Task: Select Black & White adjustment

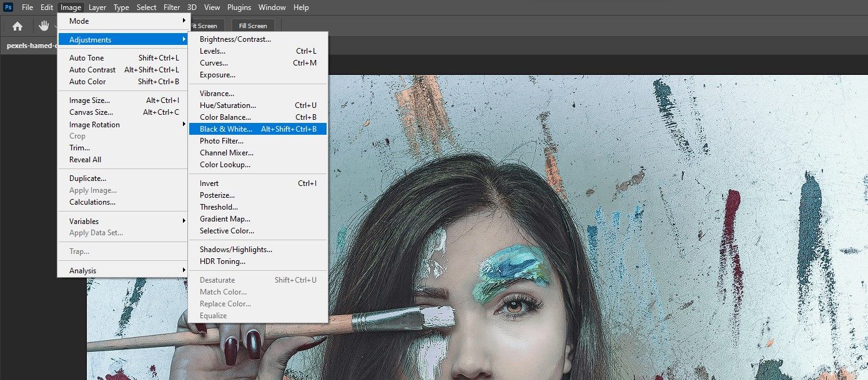Action: click(x=258, y=129)
